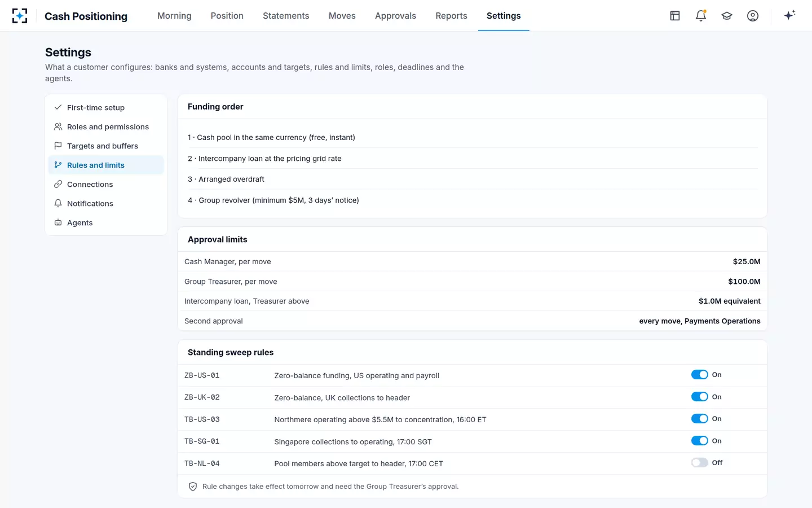
Task: Click the Cash Positioning logo icon
Action: 20,16
